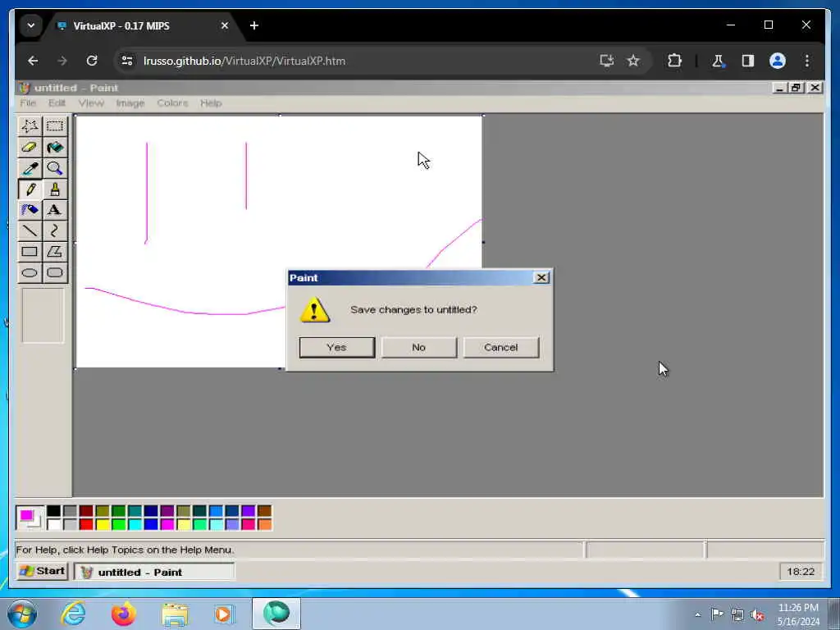Open the browser Extensions puzzle icon

(x=674, y=61)
